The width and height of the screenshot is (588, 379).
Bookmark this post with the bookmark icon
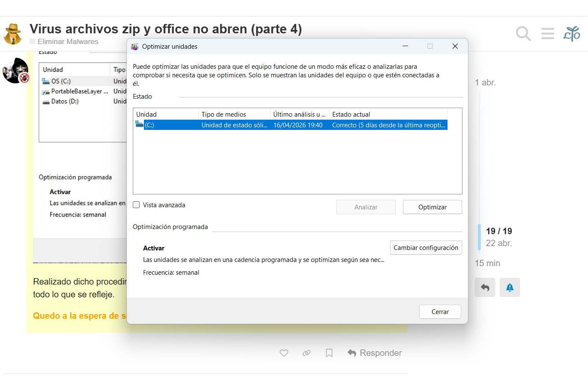(x=329, y=353)
